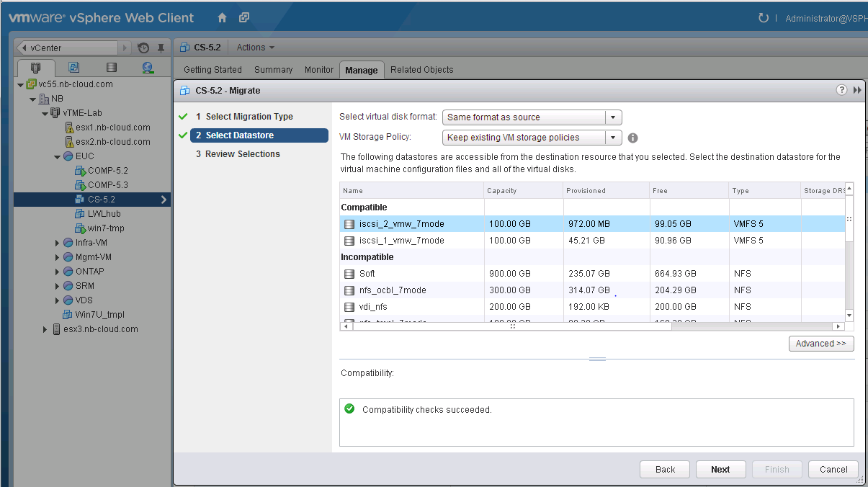Collapse the vc55.nb-cloud.com tree node
The width and height of the screenshot is (868, 487).
click(21, 84)
